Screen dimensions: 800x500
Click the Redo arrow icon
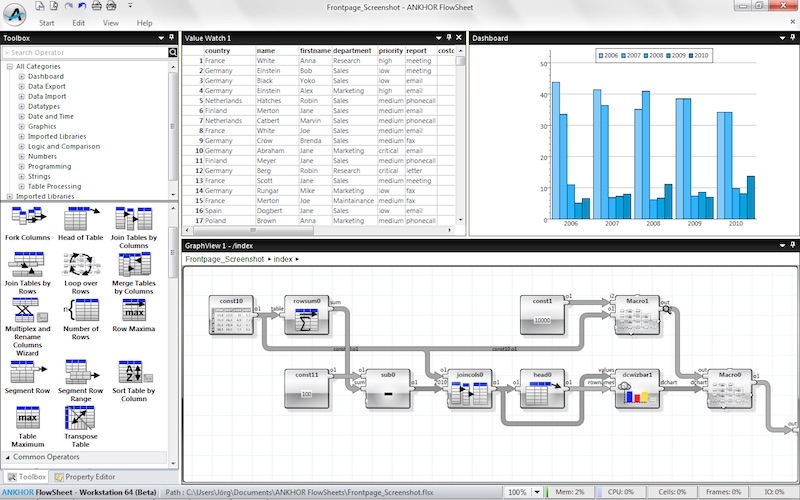pyautogui.click(x=69, y=6)
